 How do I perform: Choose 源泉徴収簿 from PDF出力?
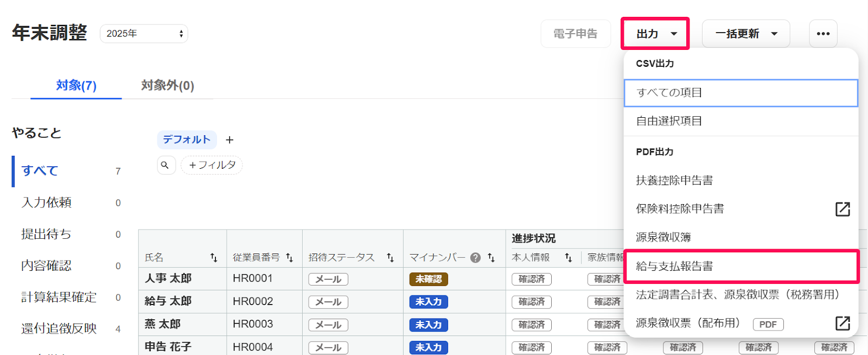741,237
